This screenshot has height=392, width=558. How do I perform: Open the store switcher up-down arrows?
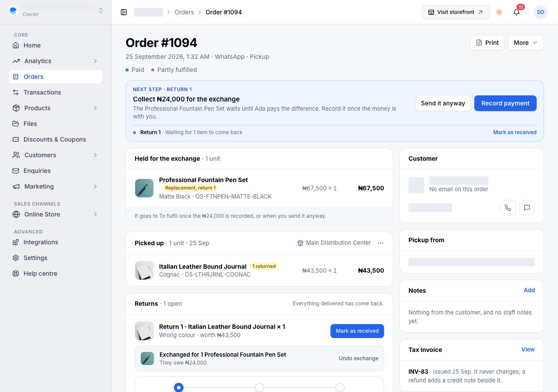[x=101, y=10]
